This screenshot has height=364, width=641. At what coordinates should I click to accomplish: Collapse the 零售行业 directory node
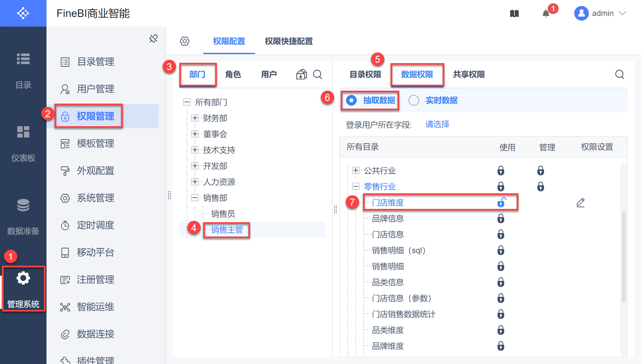tap(356, 186)
